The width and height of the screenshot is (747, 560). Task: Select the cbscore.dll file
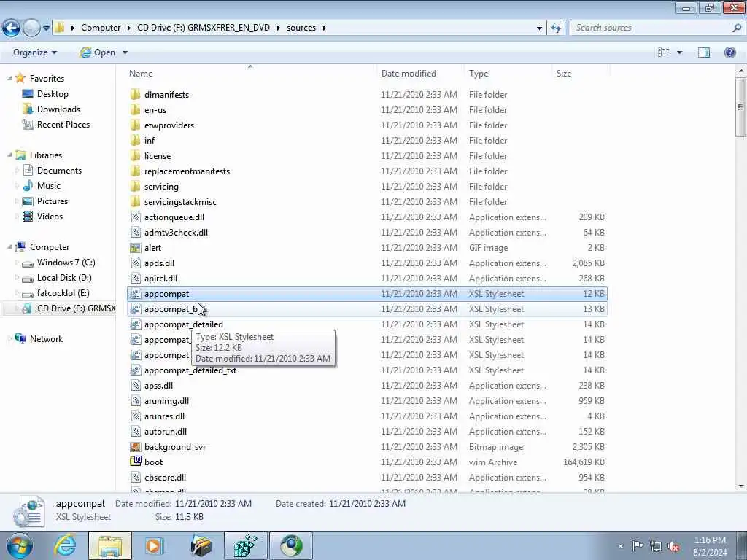coord(165,477)
